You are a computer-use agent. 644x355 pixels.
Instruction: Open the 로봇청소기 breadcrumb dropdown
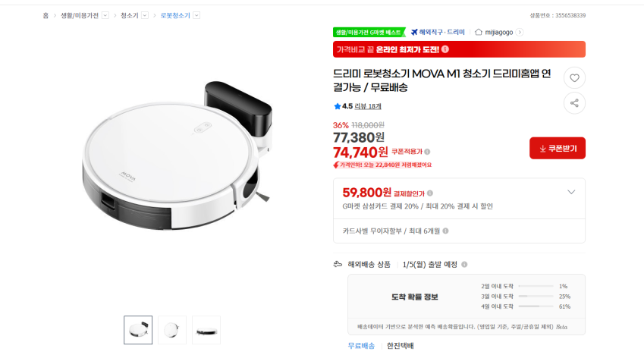(196, 15)
